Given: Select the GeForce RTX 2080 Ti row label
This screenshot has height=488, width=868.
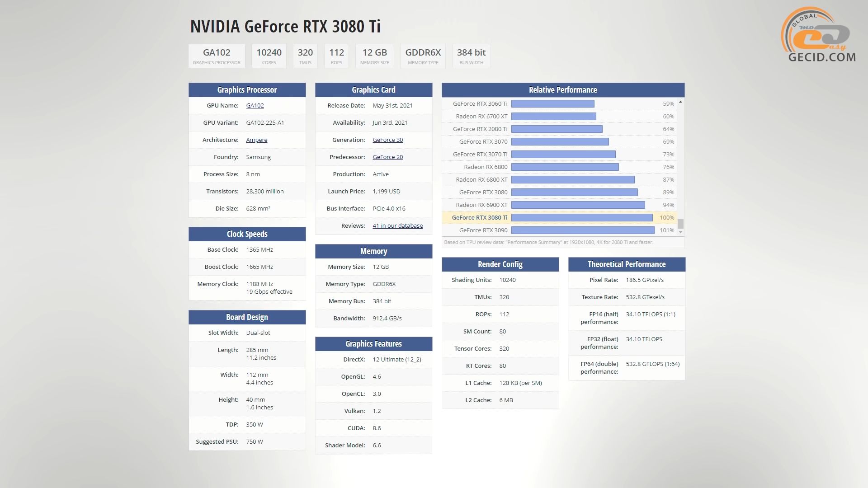Looking at the screenshot, I should tap(480, 129).
